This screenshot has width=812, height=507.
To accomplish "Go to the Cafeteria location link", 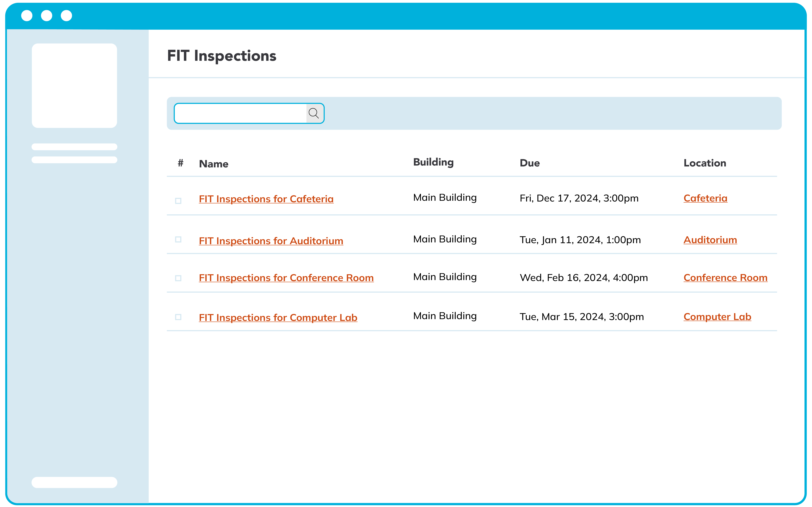I will 705,198.
